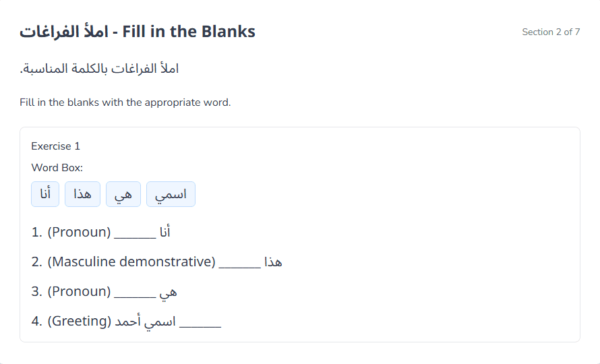
Task: Click the word هذا ending sentence 2
Action: 273,262
